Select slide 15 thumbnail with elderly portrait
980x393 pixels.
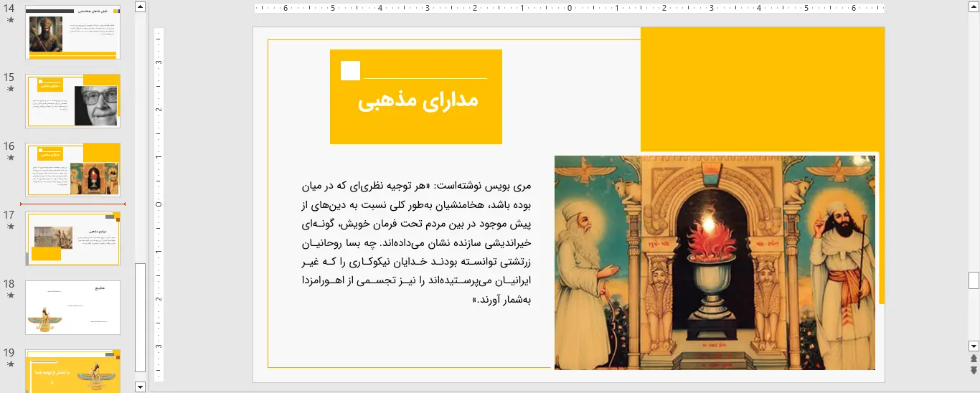(72, 100)
